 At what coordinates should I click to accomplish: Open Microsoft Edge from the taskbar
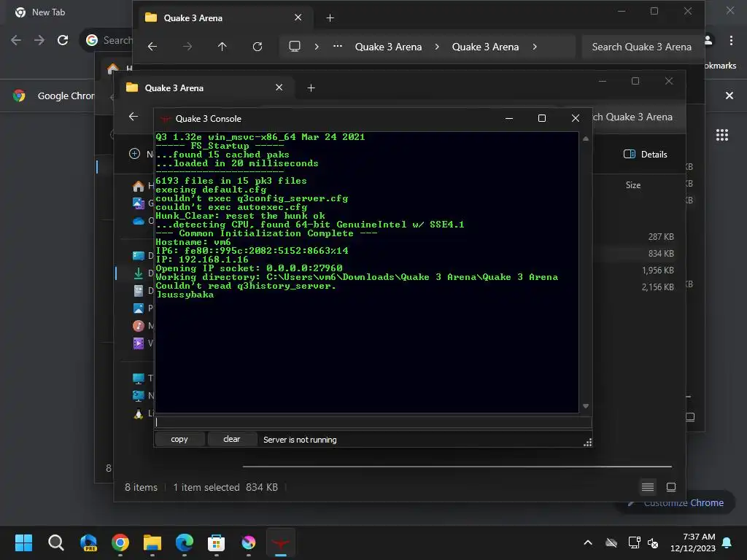(x=185, y=542)
